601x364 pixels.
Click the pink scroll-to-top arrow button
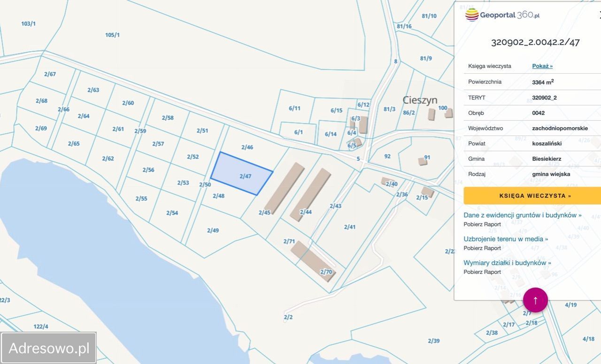click(535, 300)
